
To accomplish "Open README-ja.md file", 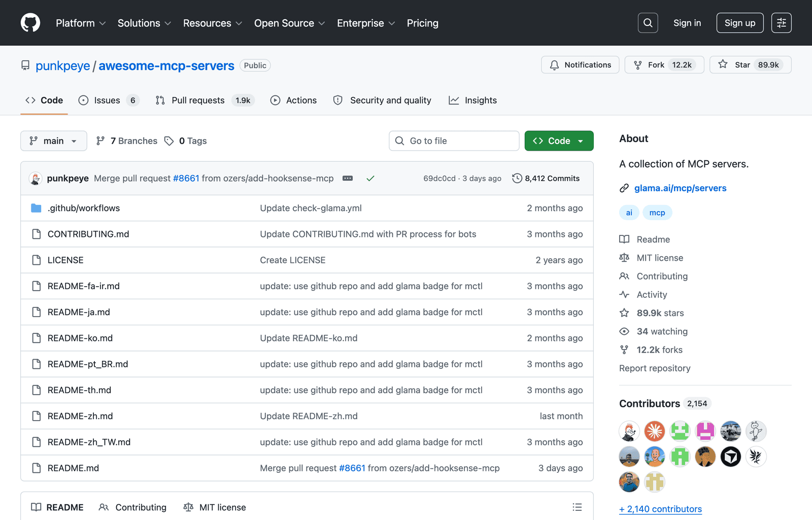I will pyautogui.click(x=79, y=312).
